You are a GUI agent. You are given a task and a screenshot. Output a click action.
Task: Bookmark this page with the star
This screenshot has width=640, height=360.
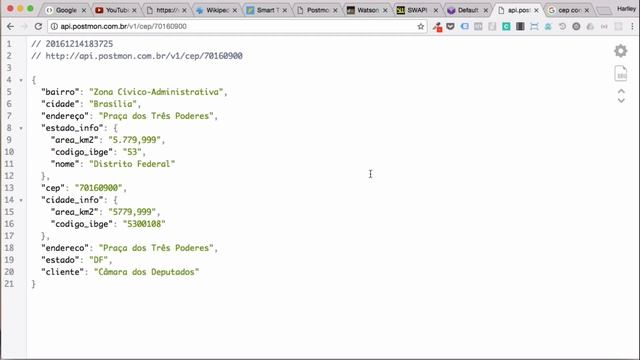[421, 27]
